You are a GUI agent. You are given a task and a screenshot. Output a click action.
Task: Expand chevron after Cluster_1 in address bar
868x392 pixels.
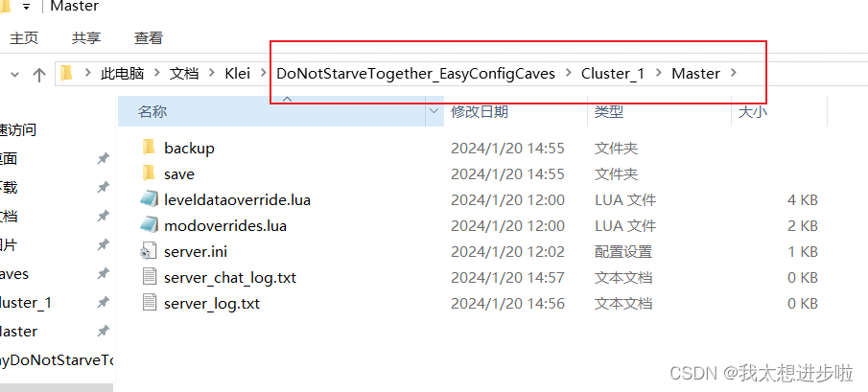coord(658,73)
